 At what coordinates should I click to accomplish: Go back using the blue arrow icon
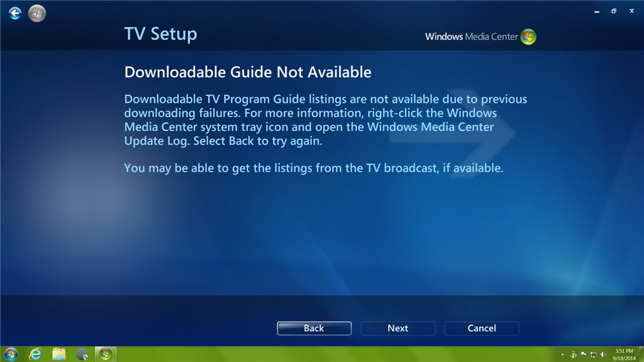(15, 13)
